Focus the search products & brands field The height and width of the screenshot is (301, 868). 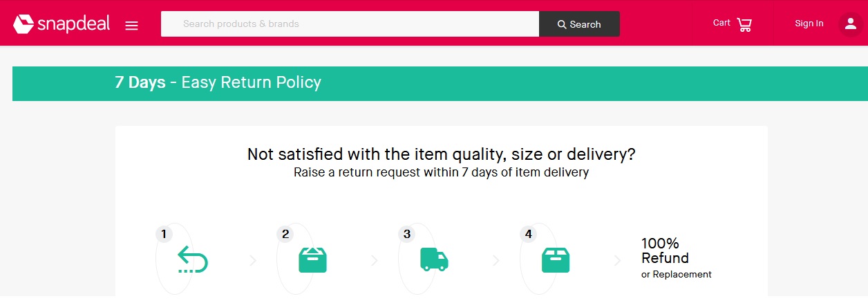(x=350, y=24)
